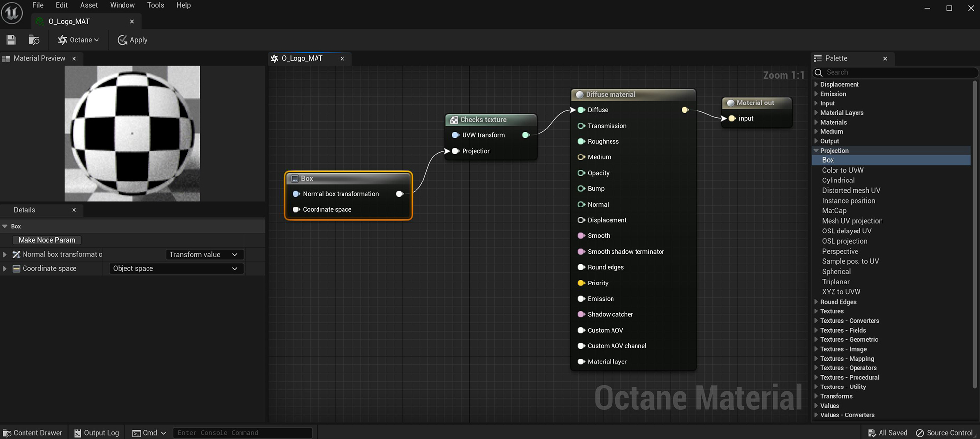Click the Checks texture output pin
Viewport: 980px width, 439px height.
(526, 135)
